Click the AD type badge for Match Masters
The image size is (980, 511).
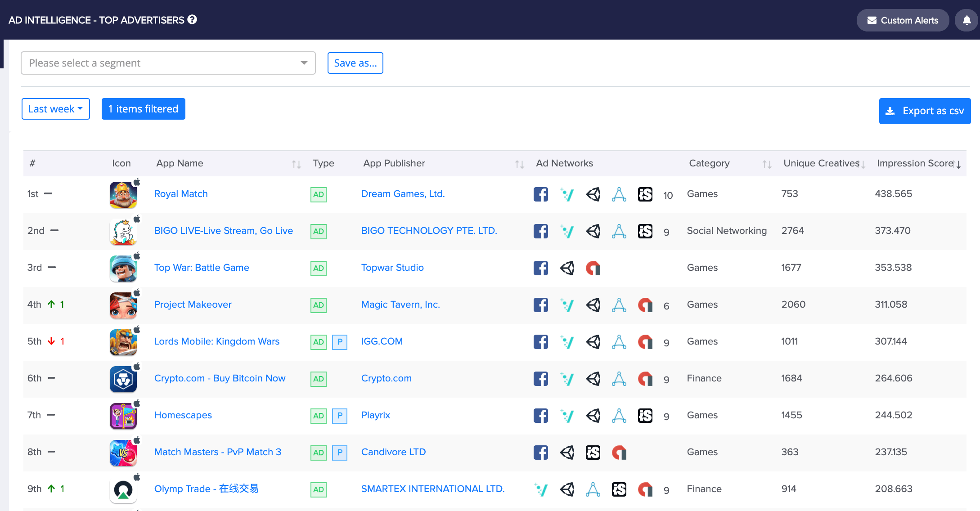[319, 453]
